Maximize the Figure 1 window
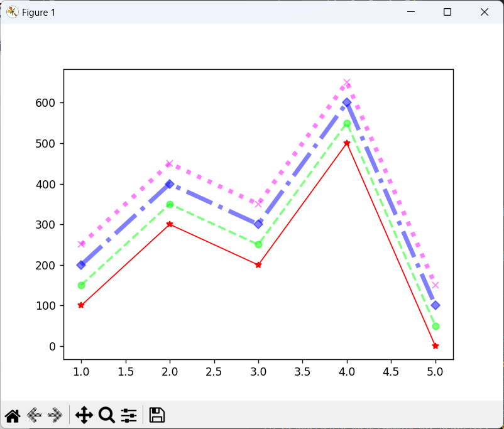The image size is (504, 429). (x=447, y=12)
